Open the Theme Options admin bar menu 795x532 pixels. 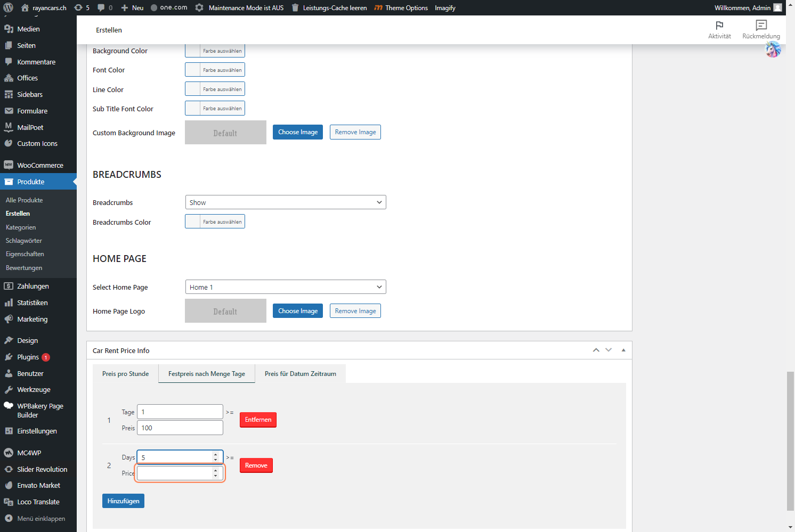[x=401, y=7]
